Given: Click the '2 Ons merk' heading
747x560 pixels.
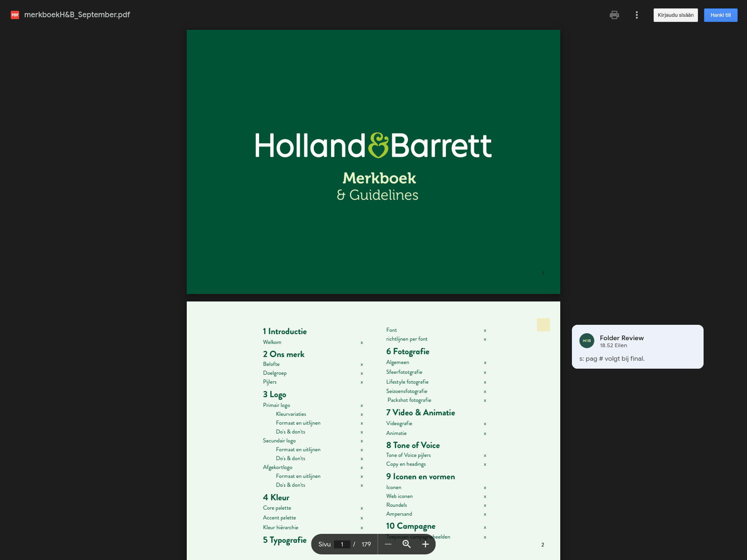Looking at the screenshot, I should point(284,354).
